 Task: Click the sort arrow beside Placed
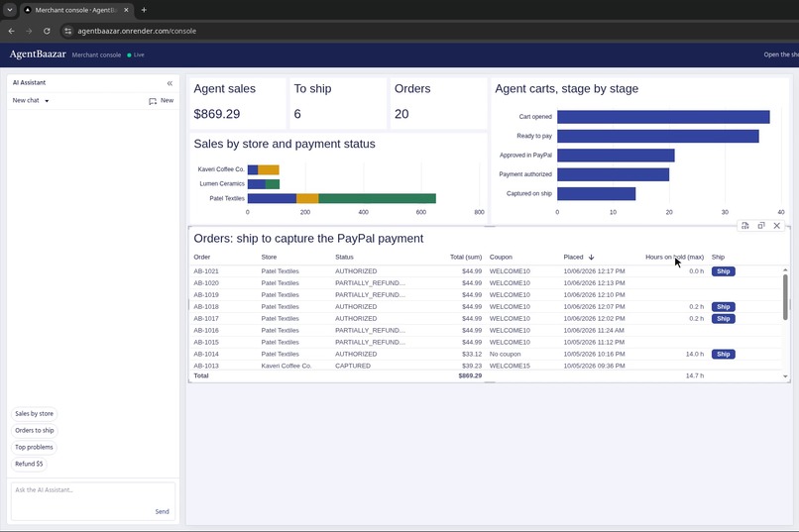click(591, 258)
